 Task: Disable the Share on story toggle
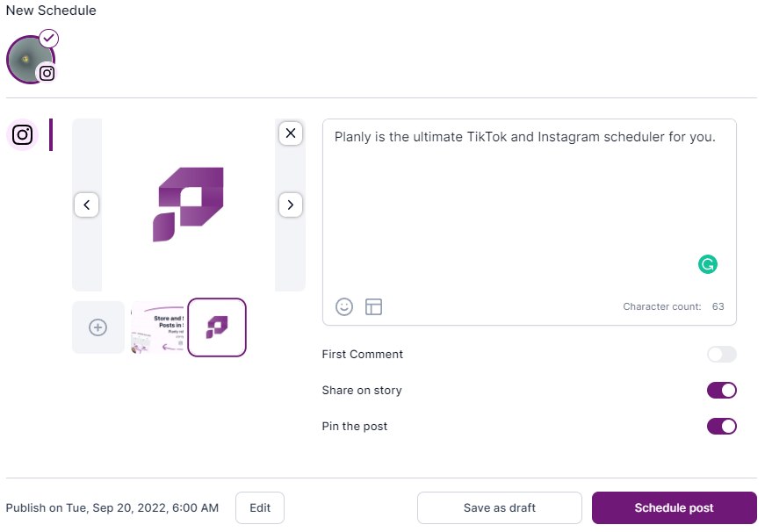click(x=722, y=391)
